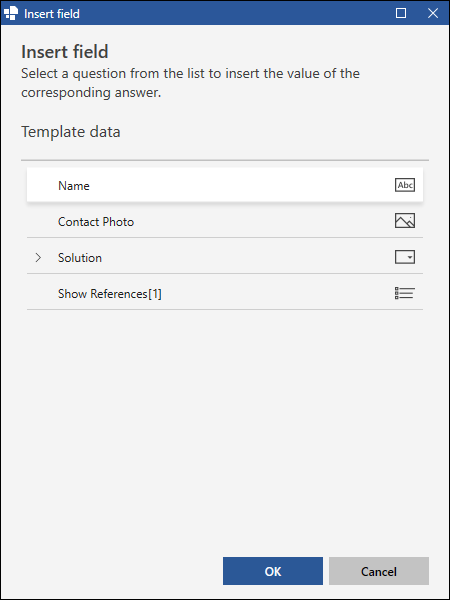
Task: Click the large Insert field heading
Action: [x=65, y=52]
